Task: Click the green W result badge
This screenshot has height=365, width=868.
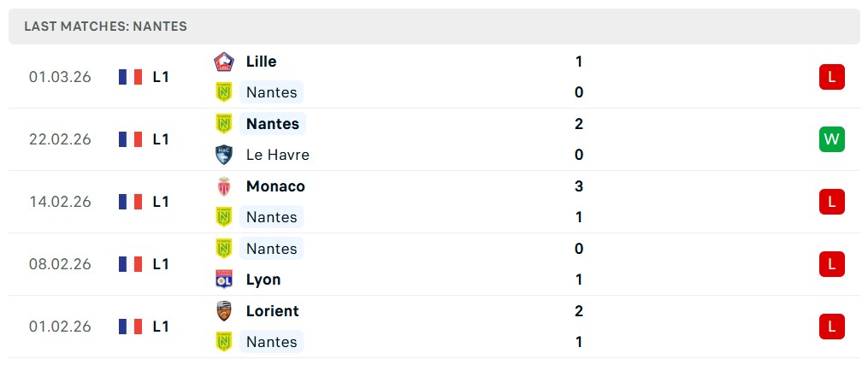Action: (831, 139)
